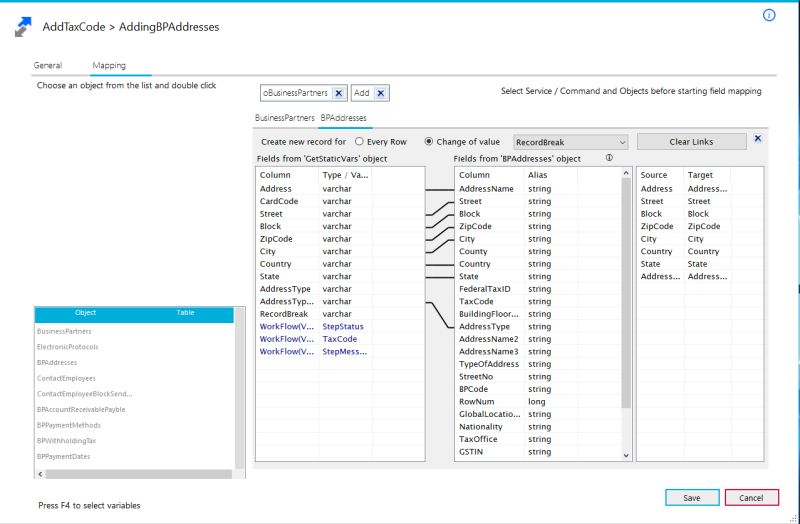Click the Type / Va... column header

tap(345, 175)
